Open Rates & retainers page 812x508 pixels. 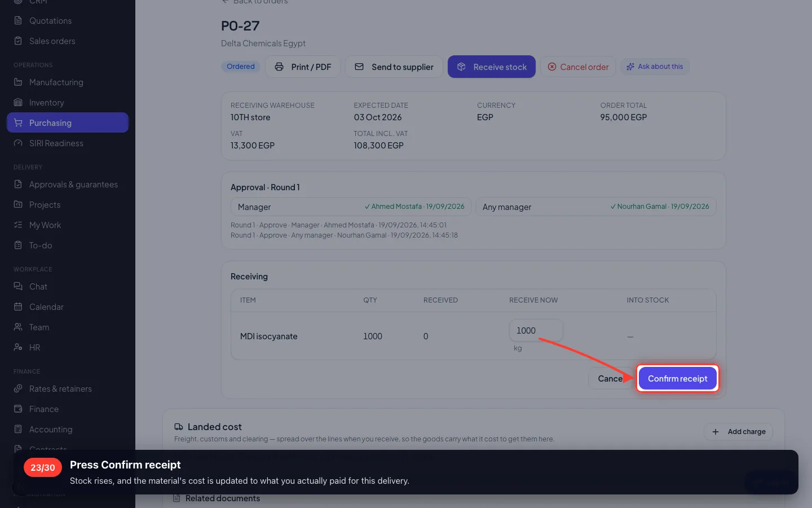click(x=68, y=389)
